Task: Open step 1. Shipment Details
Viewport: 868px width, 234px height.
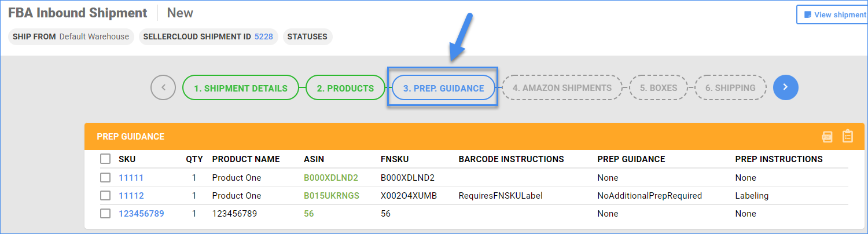Action: (241, 88)
